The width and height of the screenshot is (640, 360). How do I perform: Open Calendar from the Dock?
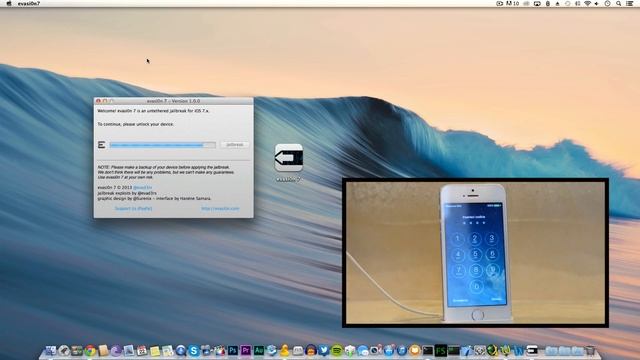click(x=142, y=351)
